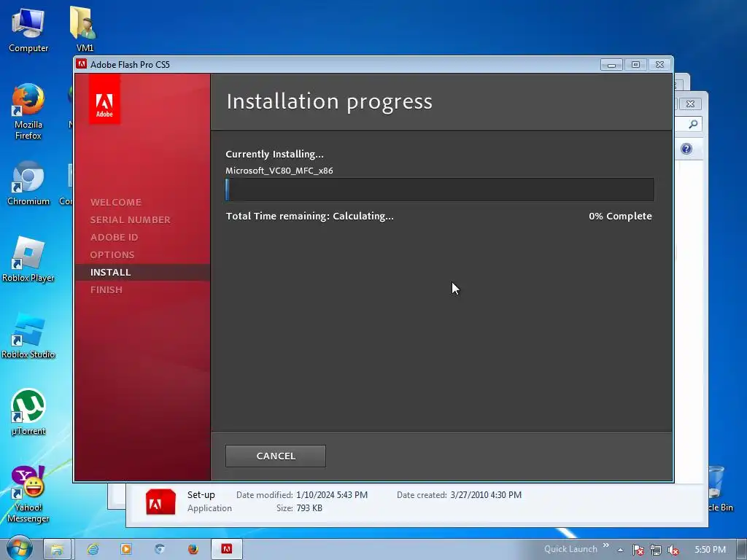Select the OPTIONS step
Image resolution: width=747 pixels, height=560 pixels.
tap(112, 254)
